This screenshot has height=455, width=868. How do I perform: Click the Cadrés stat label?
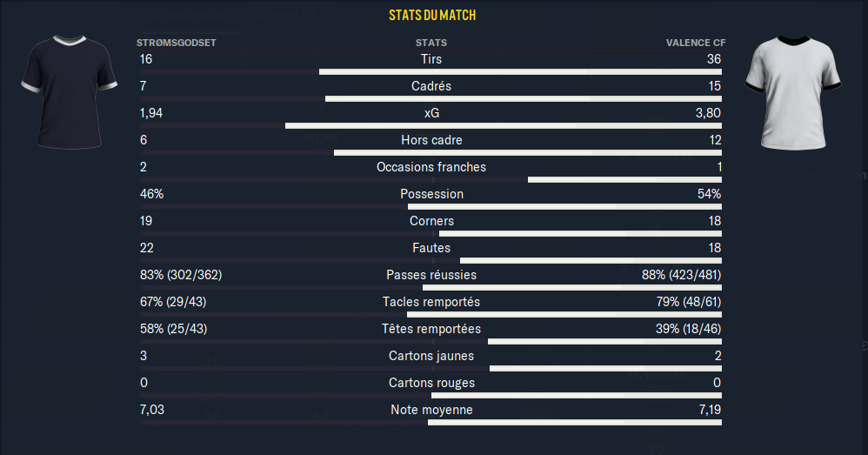[431, 86]
